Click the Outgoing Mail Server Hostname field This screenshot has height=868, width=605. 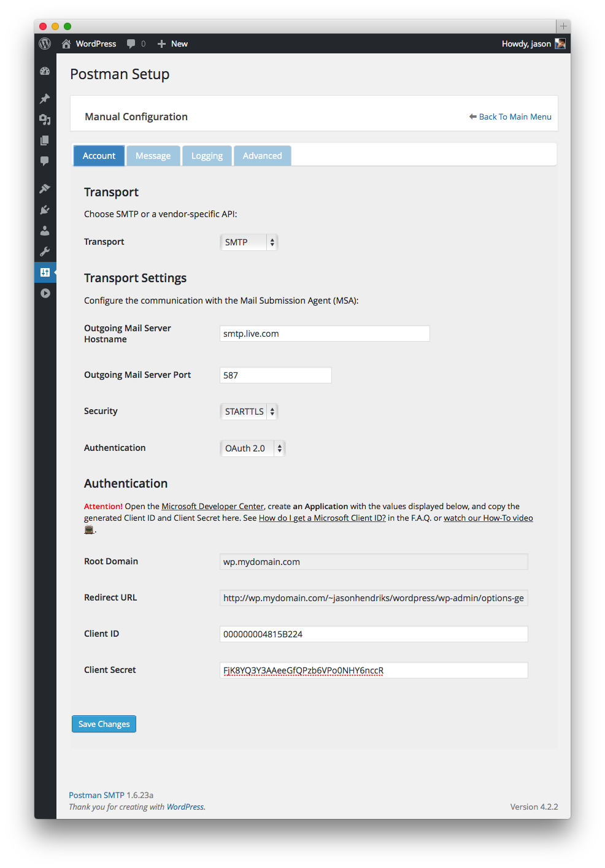[325, 334]
